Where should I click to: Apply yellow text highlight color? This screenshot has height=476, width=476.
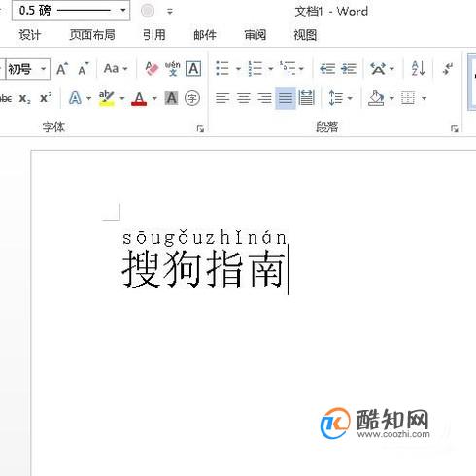click(x=106, y=98)
